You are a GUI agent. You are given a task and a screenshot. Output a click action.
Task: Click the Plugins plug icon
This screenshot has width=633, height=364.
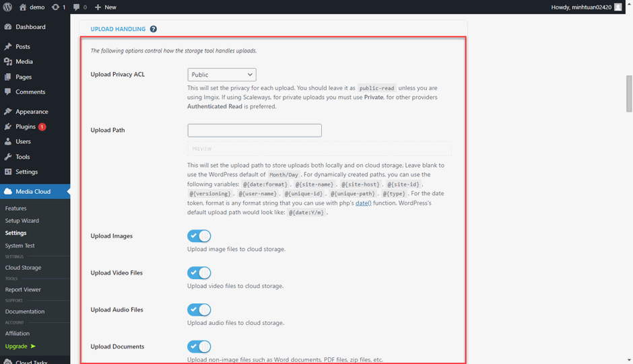[8, 126]
